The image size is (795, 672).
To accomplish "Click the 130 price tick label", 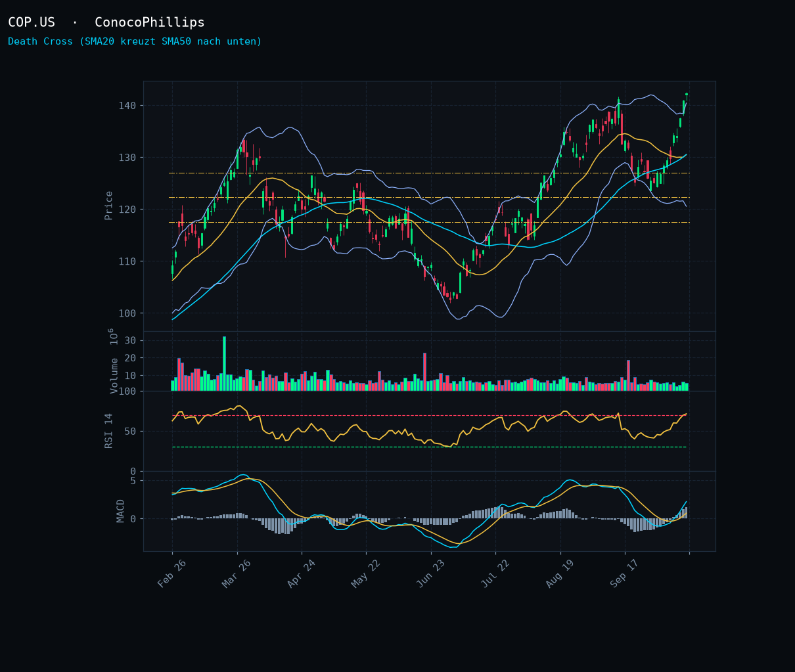I will (x=127, y=158).
